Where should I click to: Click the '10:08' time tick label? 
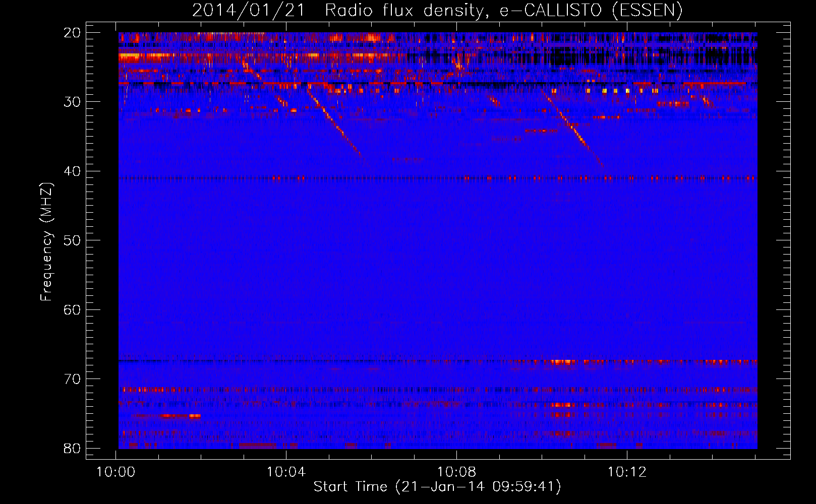[456, 472]
